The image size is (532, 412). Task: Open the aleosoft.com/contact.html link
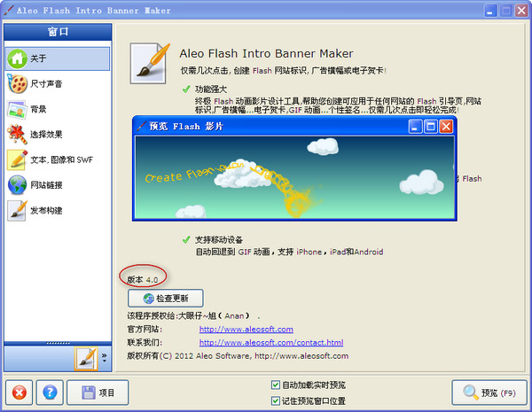coord(271,343)
